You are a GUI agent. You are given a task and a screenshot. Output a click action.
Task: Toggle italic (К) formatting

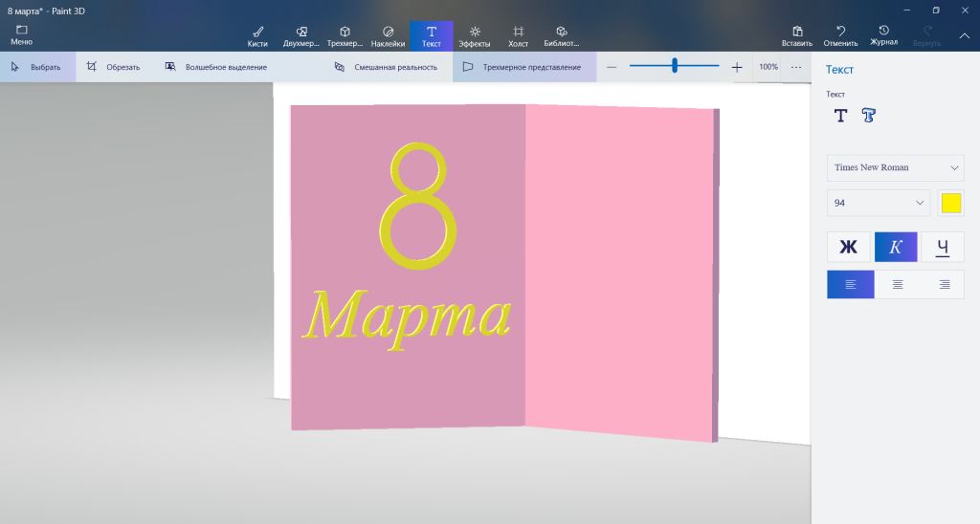pos(896,248)
